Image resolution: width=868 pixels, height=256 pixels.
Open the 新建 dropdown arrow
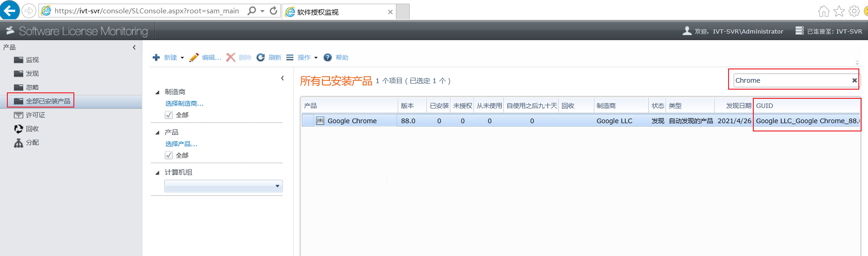pyautogui.click(x=182, y=58)
